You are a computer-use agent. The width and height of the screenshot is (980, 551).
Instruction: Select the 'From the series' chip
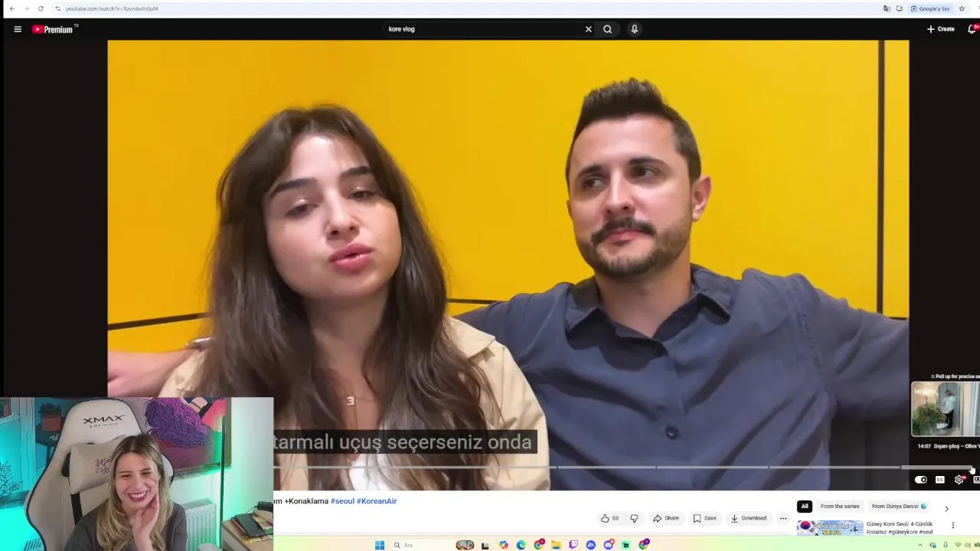pos(840,506)
